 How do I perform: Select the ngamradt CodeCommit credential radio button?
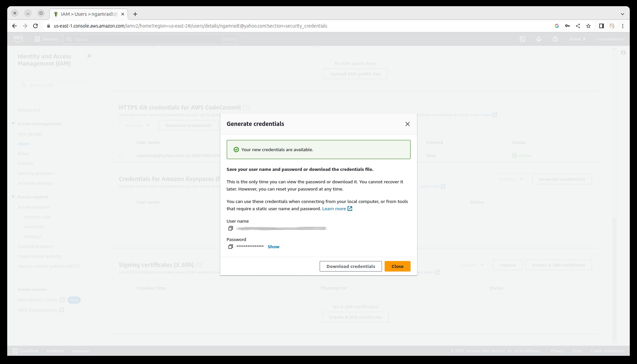tap(121, 155)
